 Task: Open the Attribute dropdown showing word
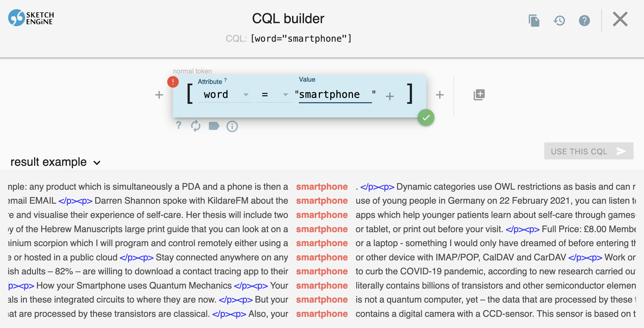(x=225, y=95)
